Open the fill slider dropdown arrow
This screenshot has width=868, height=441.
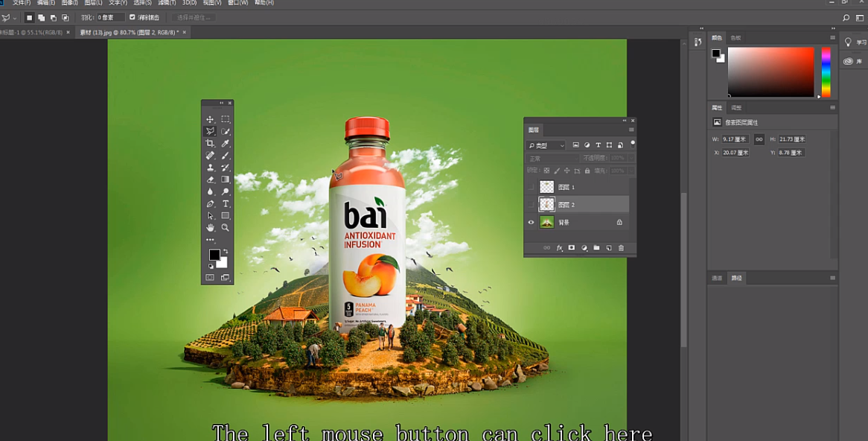coord(630,171)
